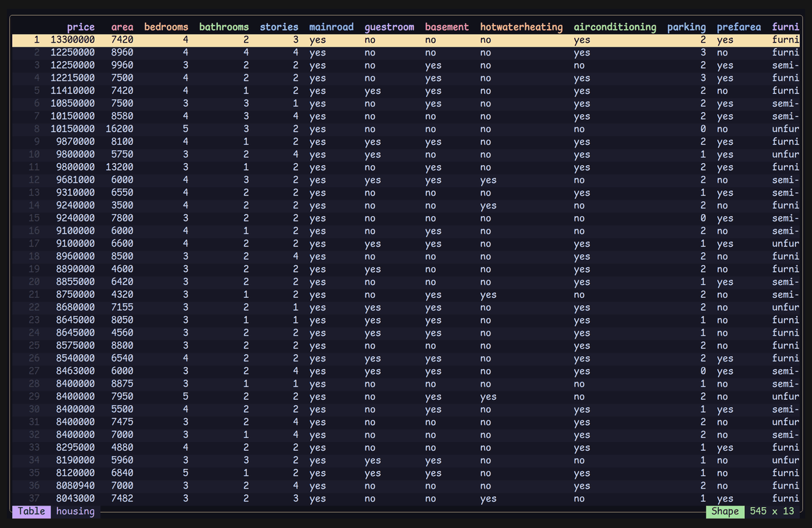Select the "mainroad" column header
The width and height of the screenshot is (812, 528).
[x=332, y=27]
